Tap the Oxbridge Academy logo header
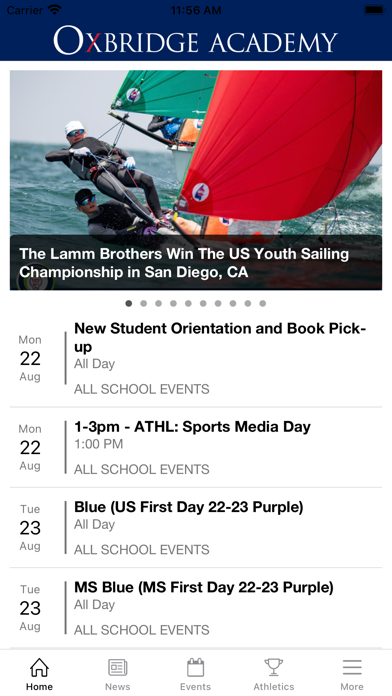This screenshot has width=392, height=696. (196, 40)
